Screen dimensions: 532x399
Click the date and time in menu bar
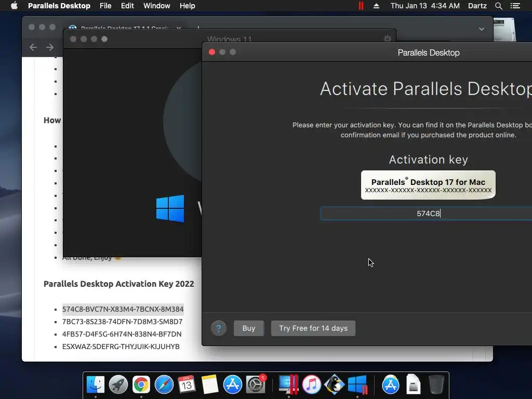coord(425,6)
